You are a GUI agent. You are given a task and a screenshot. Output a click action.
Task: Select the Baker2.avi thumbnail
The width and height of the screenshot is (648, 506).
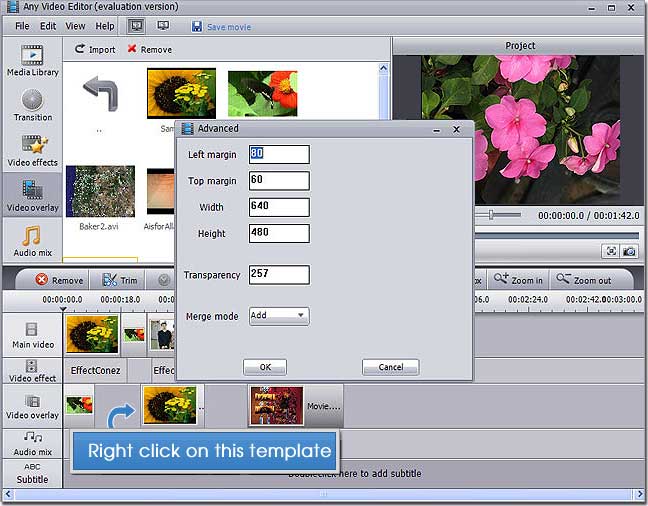pyautogui.click(x=100, y=191)
